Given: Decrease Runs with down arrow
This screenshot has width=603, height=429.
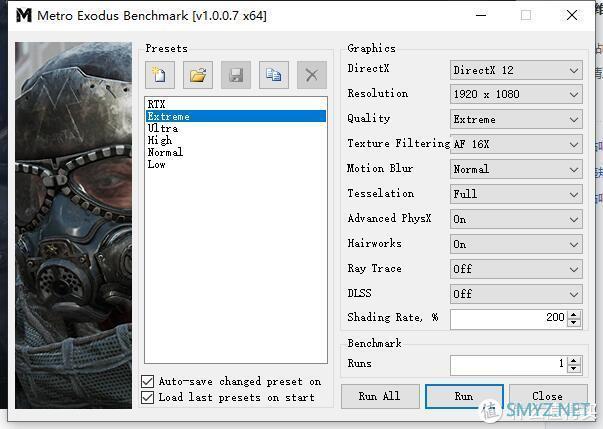Looking at the screenshot, I should (574, 369).
